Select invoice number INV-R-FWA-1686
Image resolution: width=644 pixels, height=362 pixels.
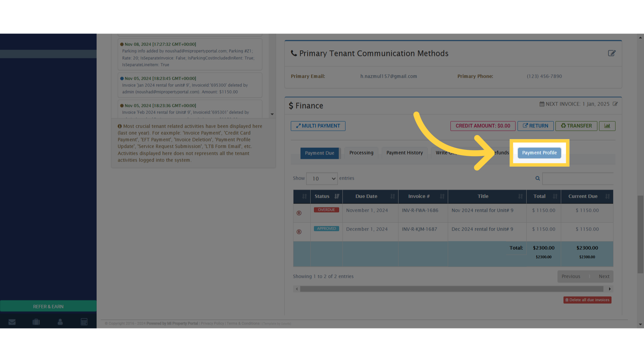[x=420, y=210]
